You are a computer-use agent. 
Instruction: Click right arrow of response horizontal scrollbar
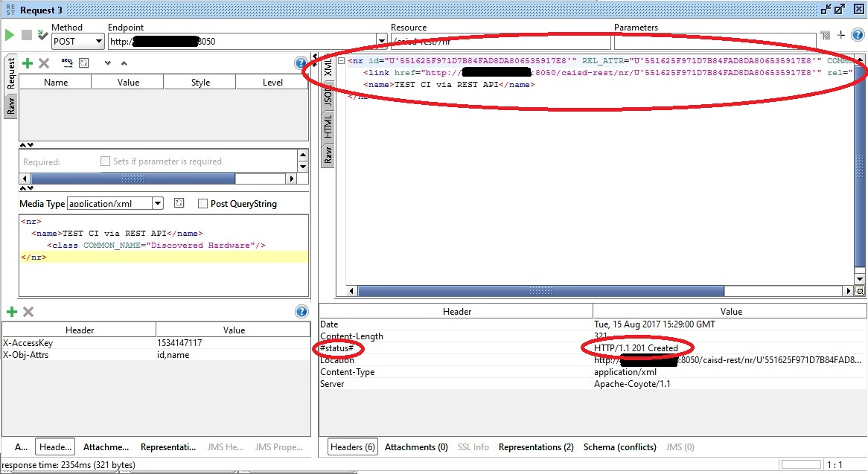pos(849,291)
